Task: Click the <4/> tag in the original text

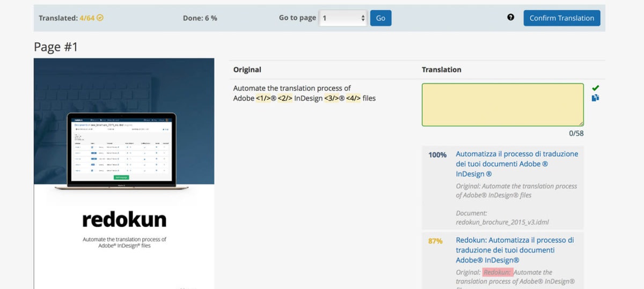Action: 354,98
